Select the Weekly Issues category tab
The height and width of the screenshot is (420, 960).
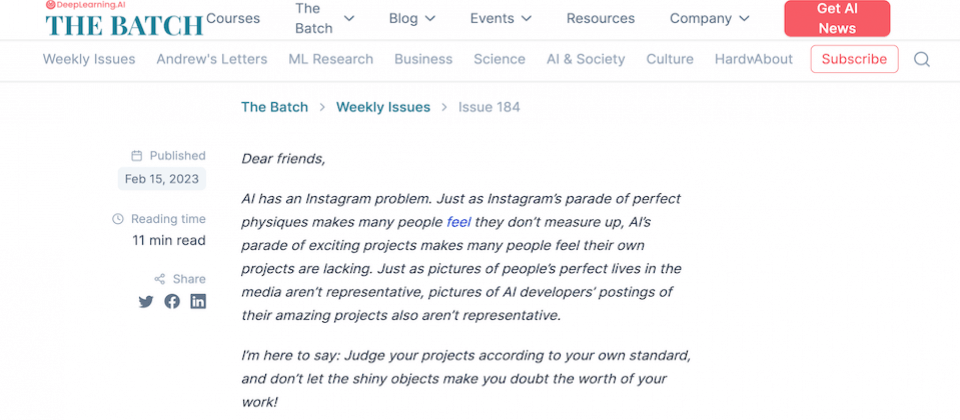click(89, 59)
